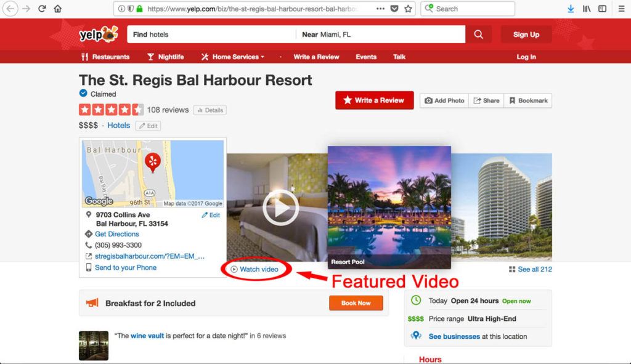Click the blue Claimed checkmark badge

click(83, 94)
